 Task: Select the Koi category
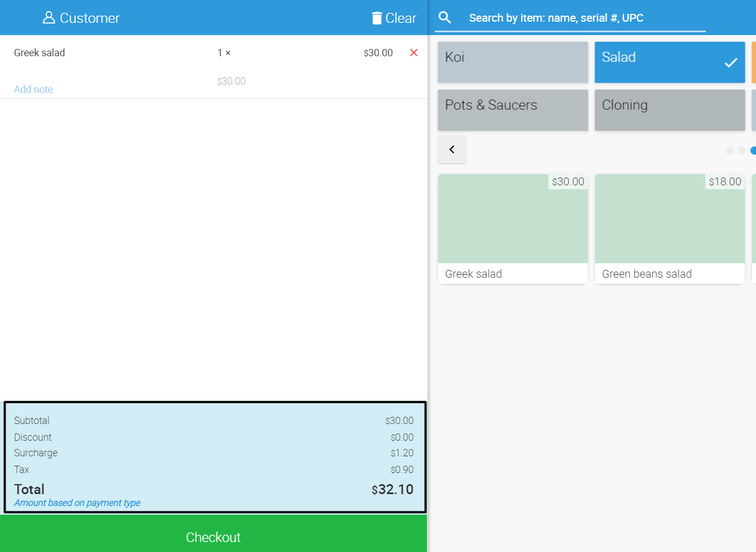(512, 62)
